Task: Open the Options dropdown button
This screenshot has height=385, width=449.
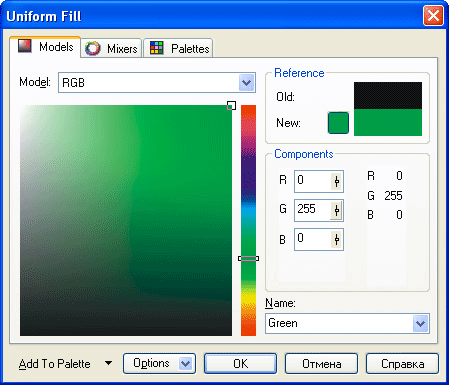Action: pos(159,364)
